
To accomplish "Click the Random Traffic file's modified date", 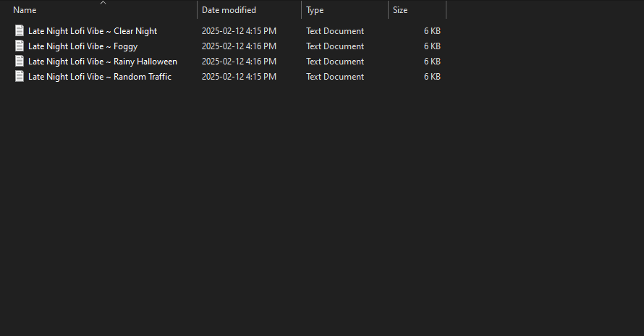I will pos(239,77).
